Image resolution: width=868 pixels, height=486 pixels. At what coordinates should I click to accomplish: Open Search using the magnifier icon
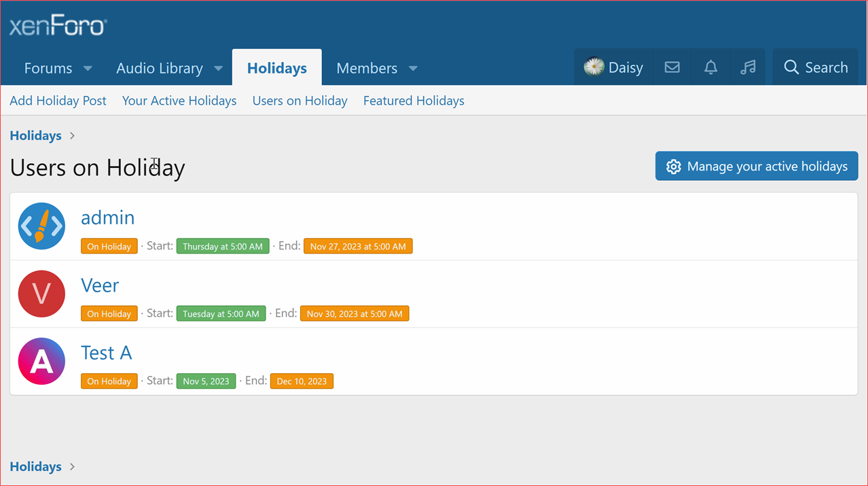791,67
